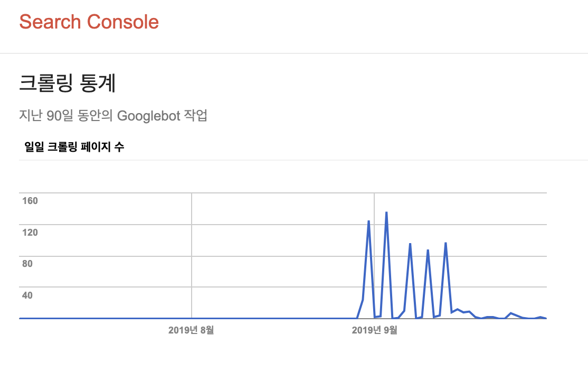Click the 크롤링 통계 page heading

tap(67, 84)
